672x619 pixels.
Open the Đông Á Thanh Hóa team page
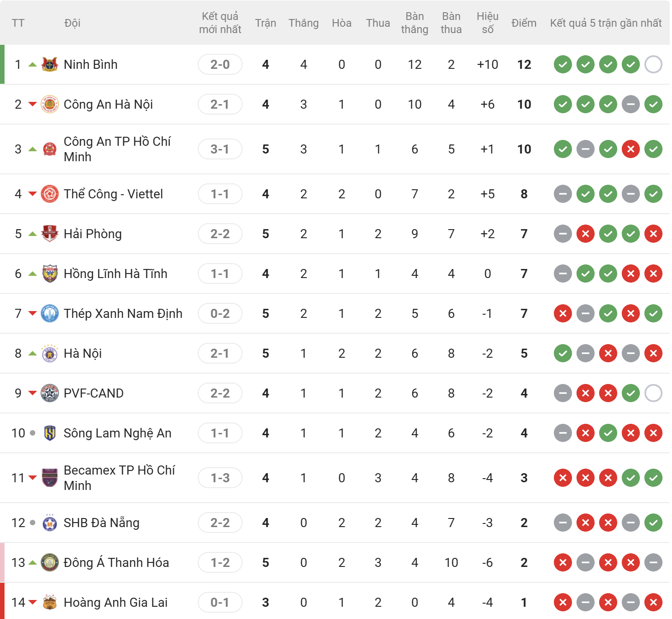coord(116,562)
